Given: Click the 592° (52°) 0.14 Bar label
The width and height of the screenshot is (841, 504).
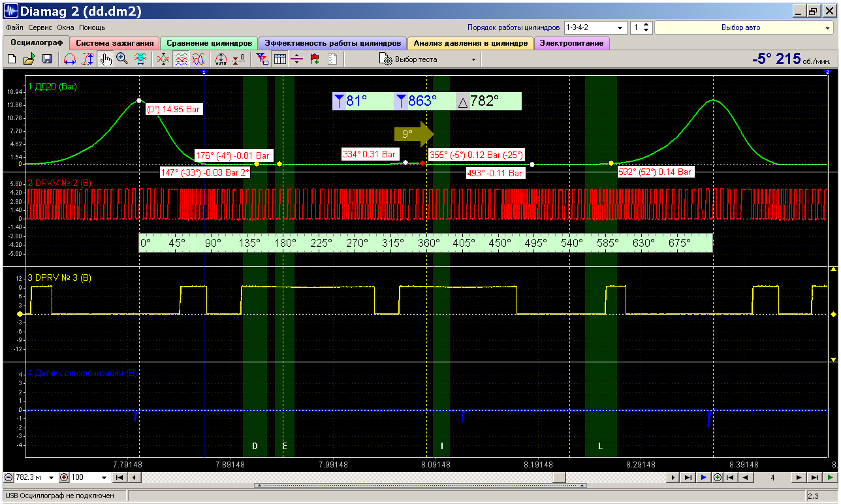Looking at the screenshot, I should tap(655, 172).
